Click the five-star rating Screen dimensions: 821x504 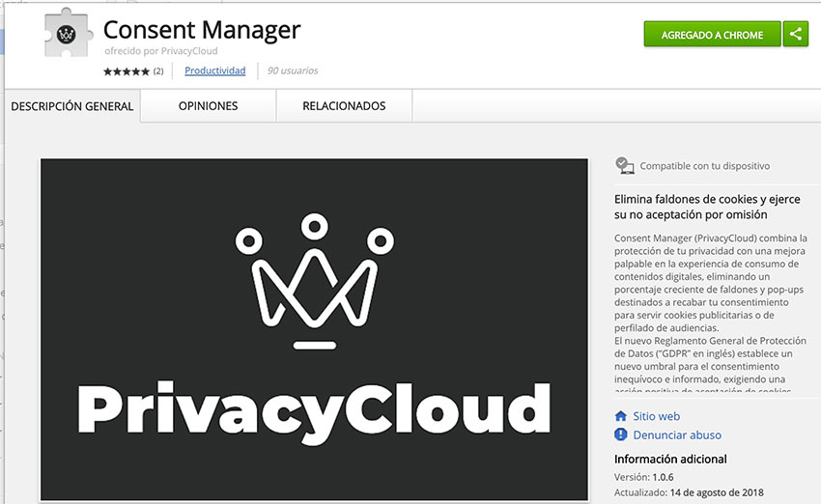(x=127, y=71)
